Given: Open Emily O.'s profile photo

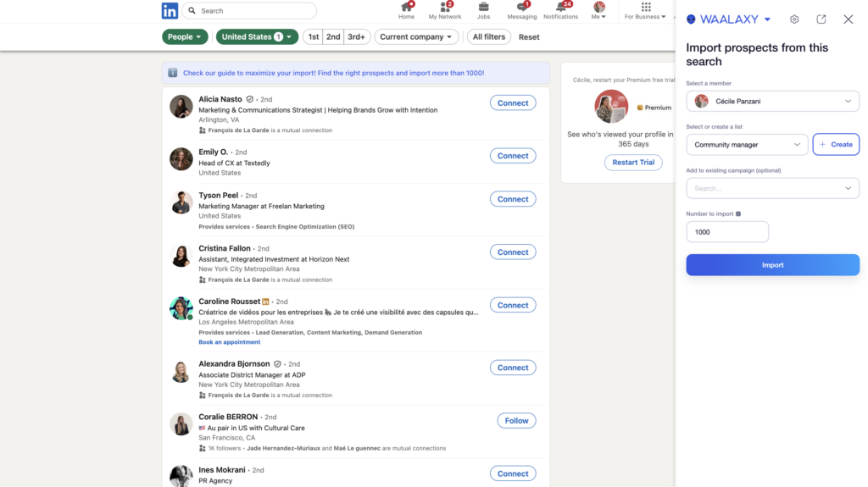Looking at the screenshot, I should (181, 159).
